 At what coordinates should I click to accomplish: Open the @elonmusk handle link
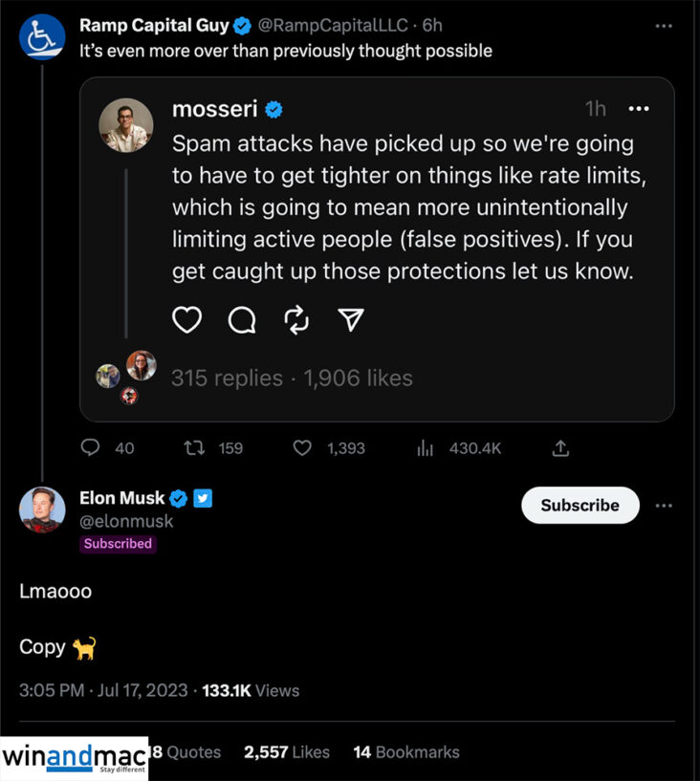127,522
